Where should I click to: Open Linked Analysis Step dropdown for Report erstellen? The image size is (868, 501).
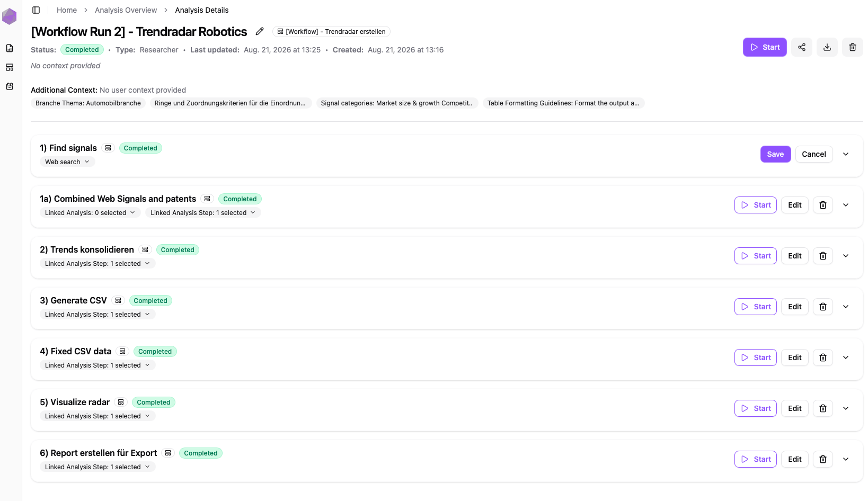[98, 467]
